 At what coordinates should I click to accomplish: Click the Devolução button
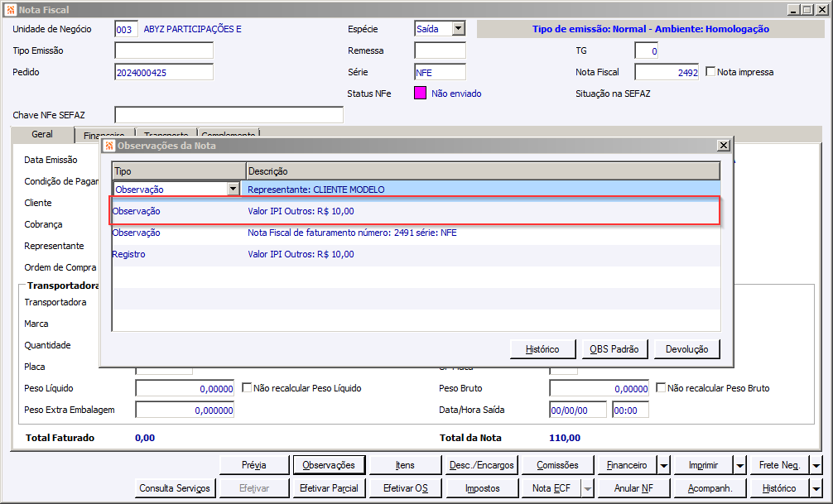pos(687,349)
